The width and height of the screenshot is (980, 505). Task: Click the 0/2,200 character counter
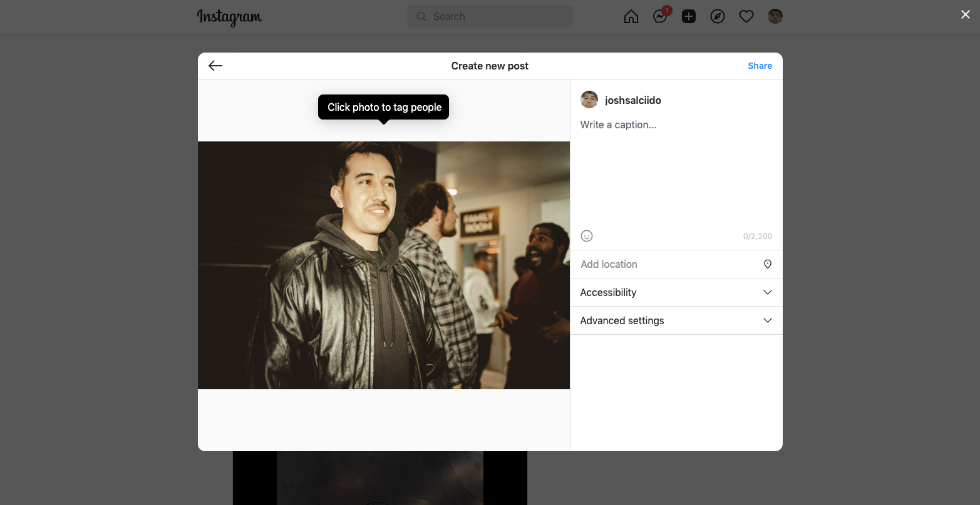[758, 237]
